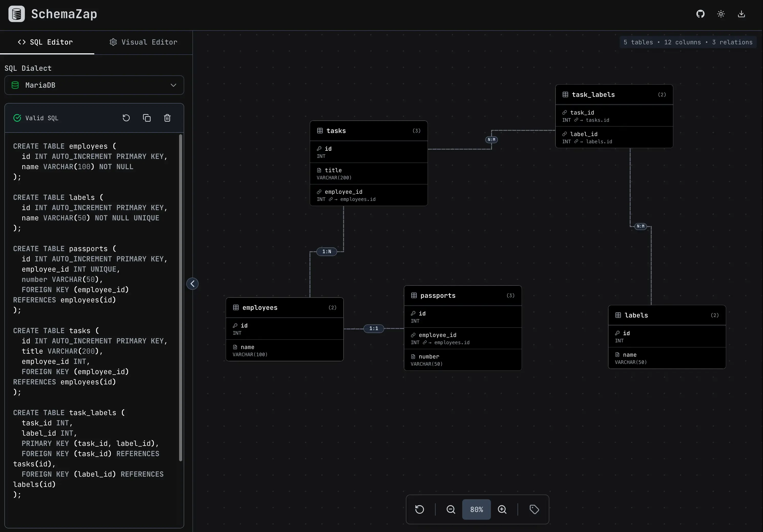Click the name VARCHAR(100) row in employees

pos(284,351)
